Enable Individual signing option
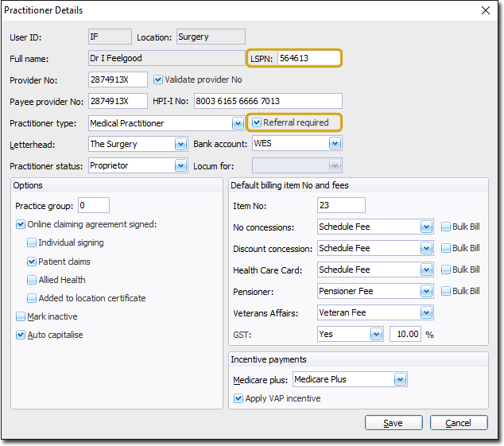 (32, 242)
